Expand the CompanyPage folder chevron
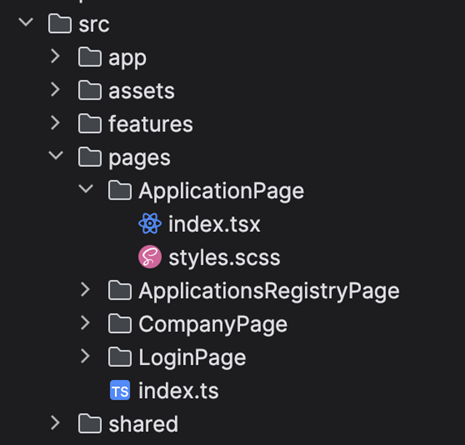This screenshot has height=445, width=465. pos(85,323)
